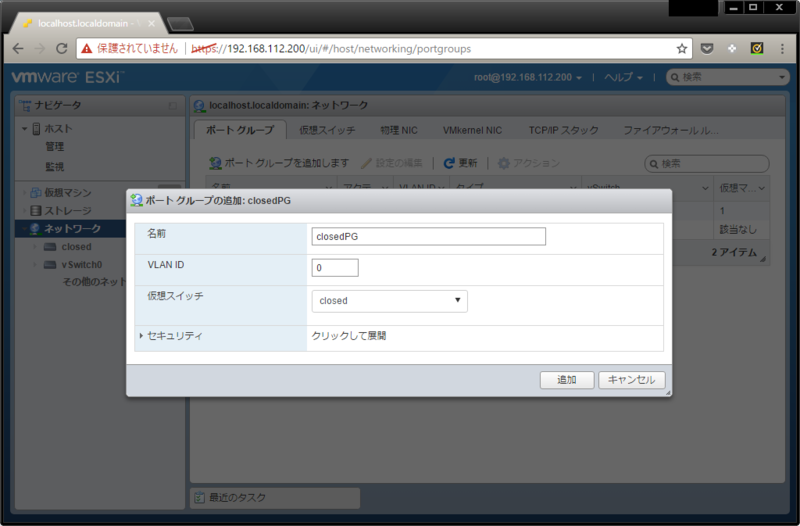This screenshot has height=526, width=800.
Task: Click the ホスト server icon
Action: coord(36,129)
